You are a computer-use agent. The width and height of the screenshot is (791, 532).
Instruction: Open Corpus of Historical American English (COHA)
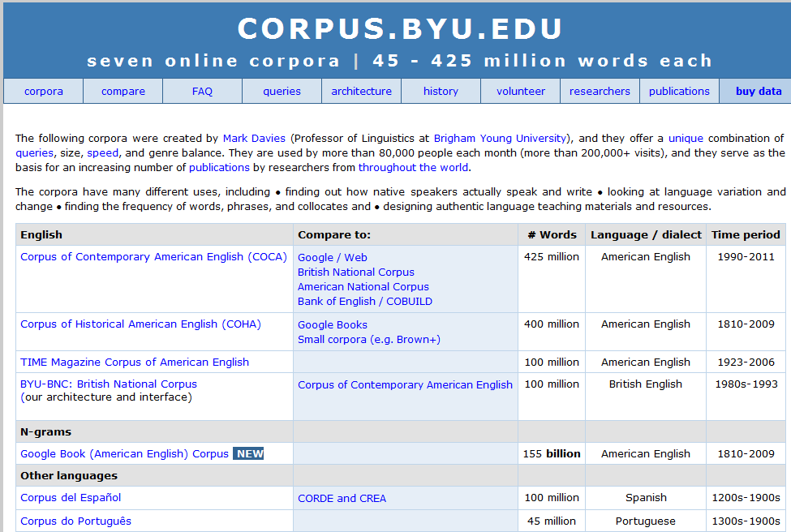[140, 324]
